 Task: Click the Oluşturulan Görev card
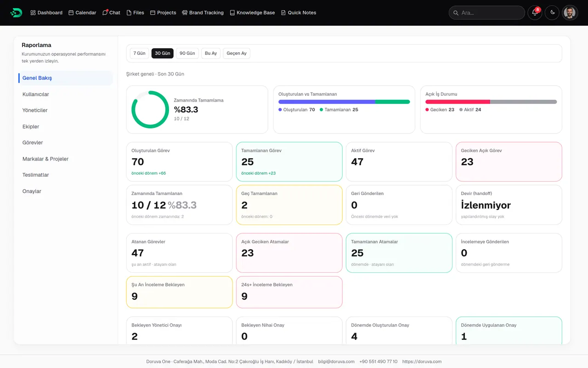click(179, 161)
